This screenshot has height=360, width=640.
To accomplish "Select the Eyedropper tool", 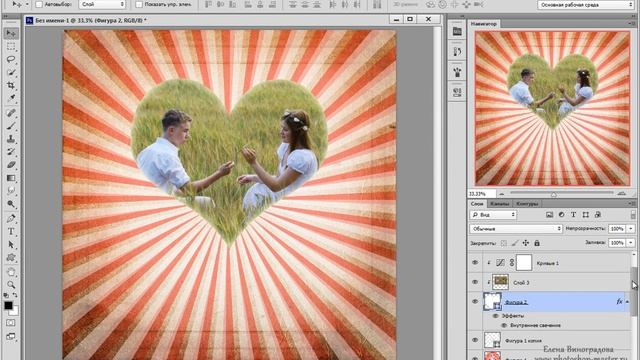I will pyautogui.click(x=11, y=98).
